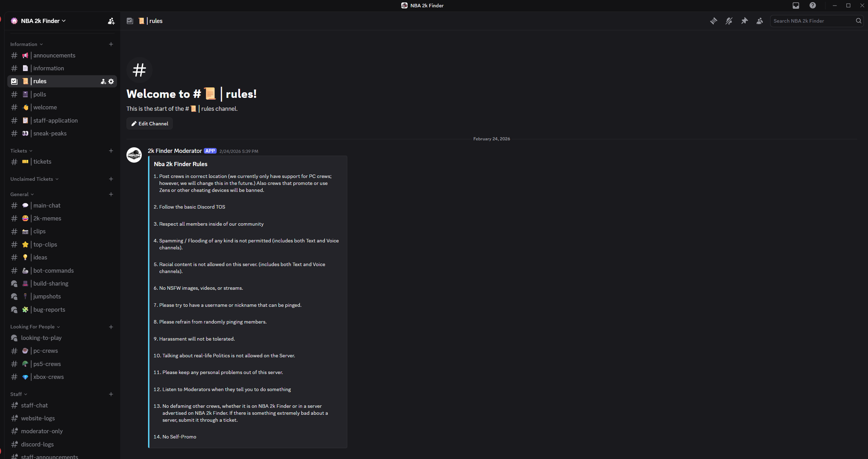The height and width of the screenshot is (459, 868).
Task: Open the NBA 2k Finder server dropdown
Action: (38, 21)
